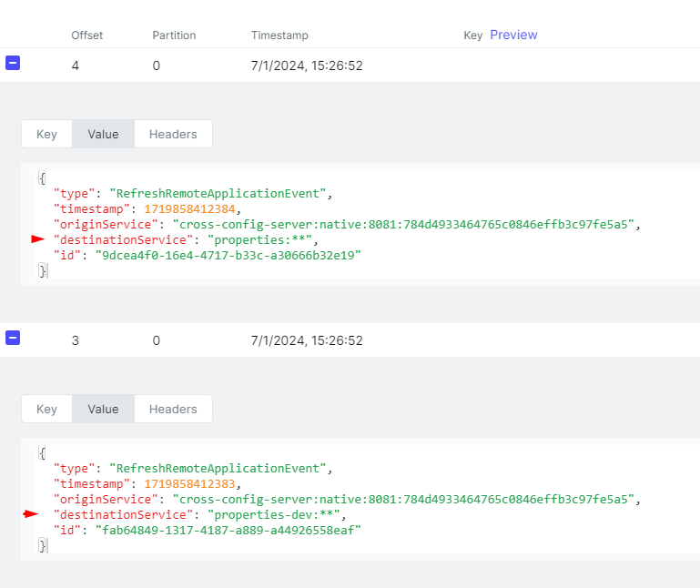
Task: Select the Timestamp column header
Action: [x=279, y=35]
